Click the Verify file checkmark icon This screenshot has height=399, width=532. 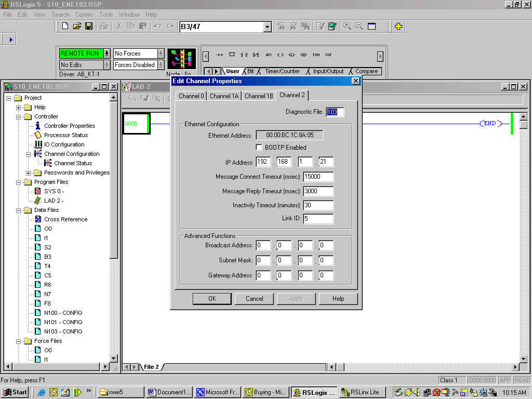coord(320,26)
